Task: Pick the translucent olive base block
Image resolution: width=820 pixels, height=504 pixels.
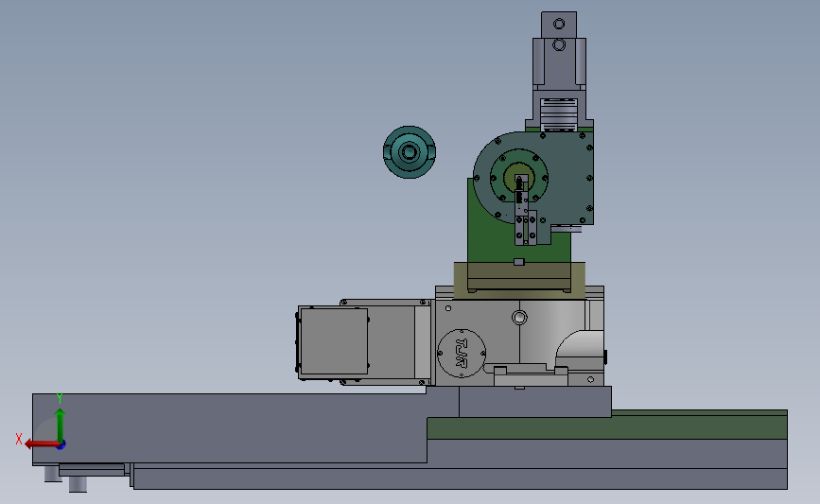Action: pyautogui.click(x=519, y=281)
